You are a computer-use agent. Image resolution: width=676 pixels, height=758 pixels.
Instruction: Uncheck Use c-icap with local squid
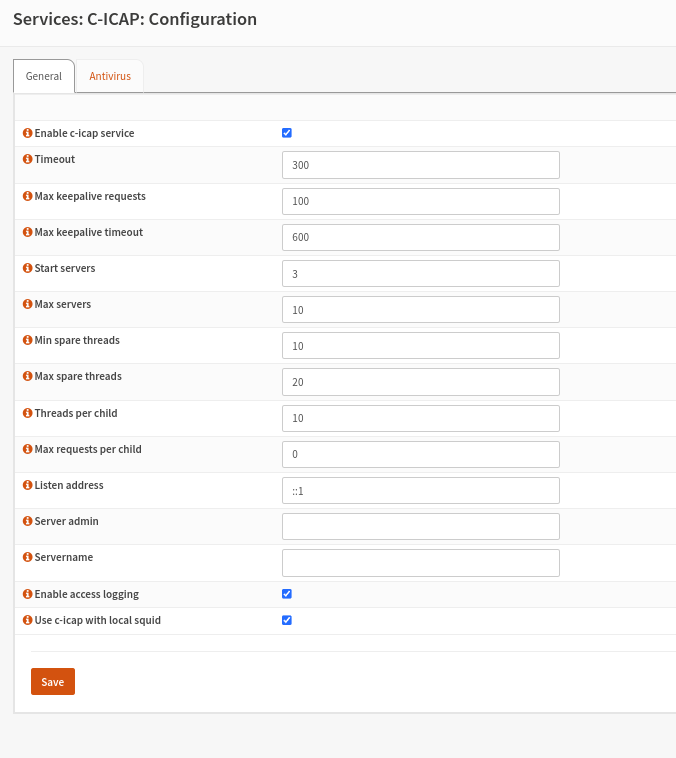(287, 620)
